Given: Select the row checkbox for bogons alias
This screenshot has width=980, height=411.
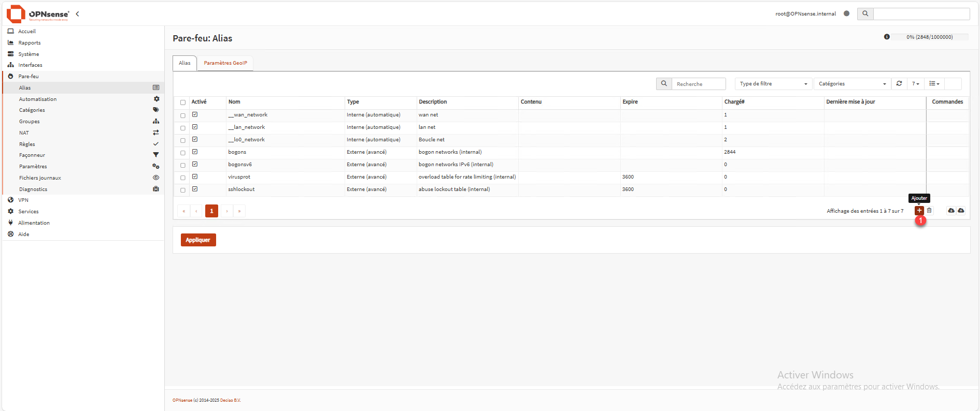Looking at the screenshot, I should tap(183, 153).
